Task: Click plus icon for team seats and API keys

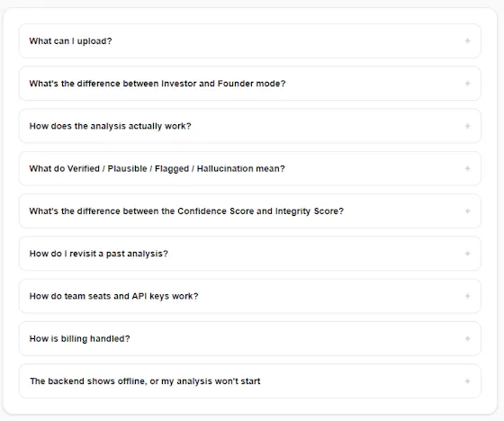Action: click(x=468, y=296)
